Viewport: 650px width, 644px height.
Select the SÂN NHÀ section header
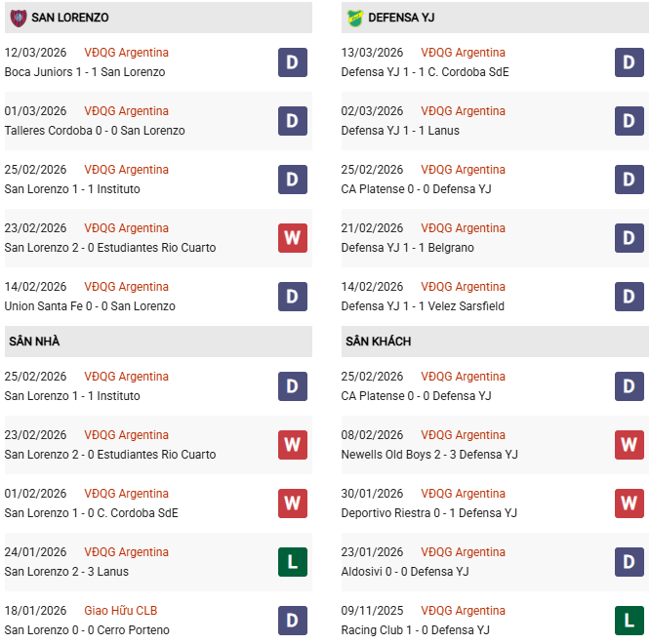click(x=35, y=342)
